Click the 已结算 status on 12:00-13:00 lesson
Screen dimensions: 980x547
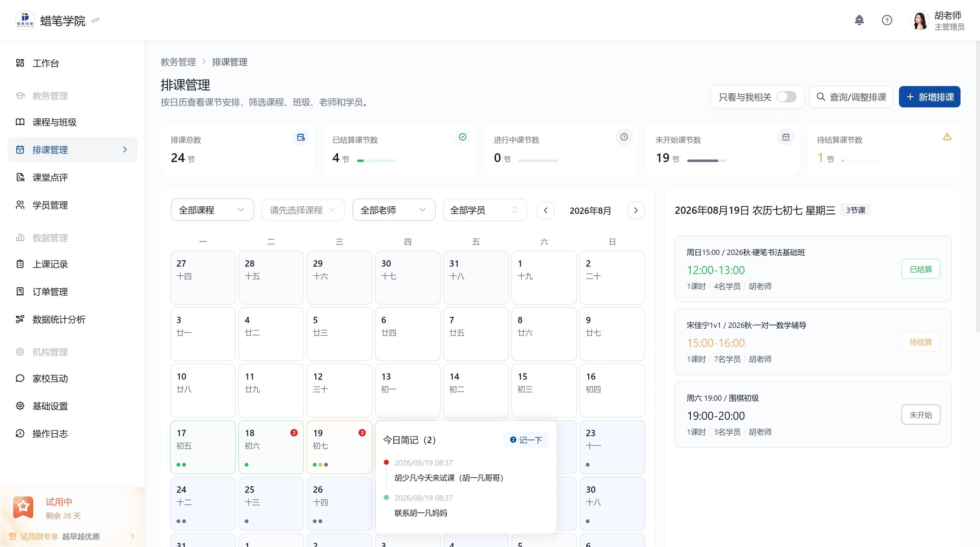[x=921, y=269]
